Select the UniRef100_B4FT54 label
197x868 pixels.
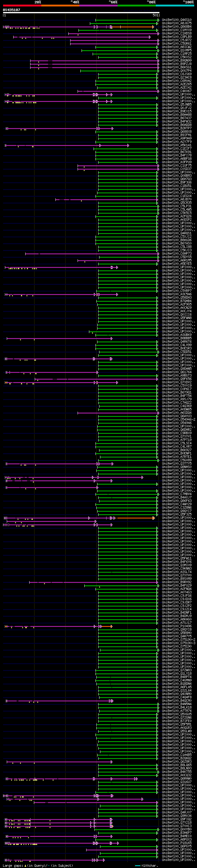(177, 396)
